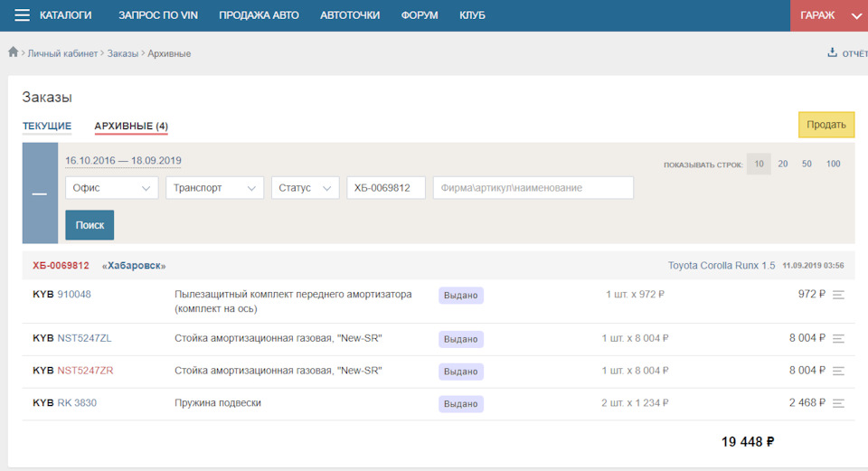
Task: Go to Продажа авто section
Action: click(x=259, y=15)
